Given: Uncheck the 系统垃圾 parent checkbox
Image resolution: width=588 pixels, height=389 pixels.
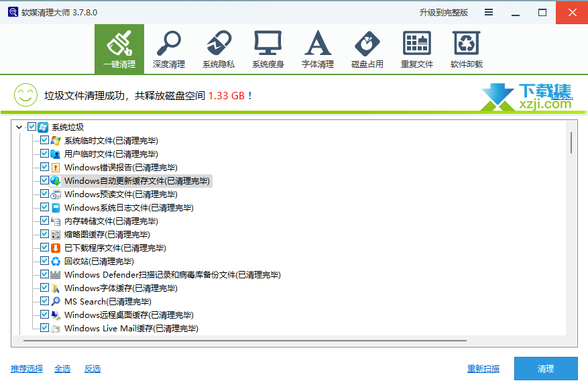Looking at the screenshot, I should point(32,127).
